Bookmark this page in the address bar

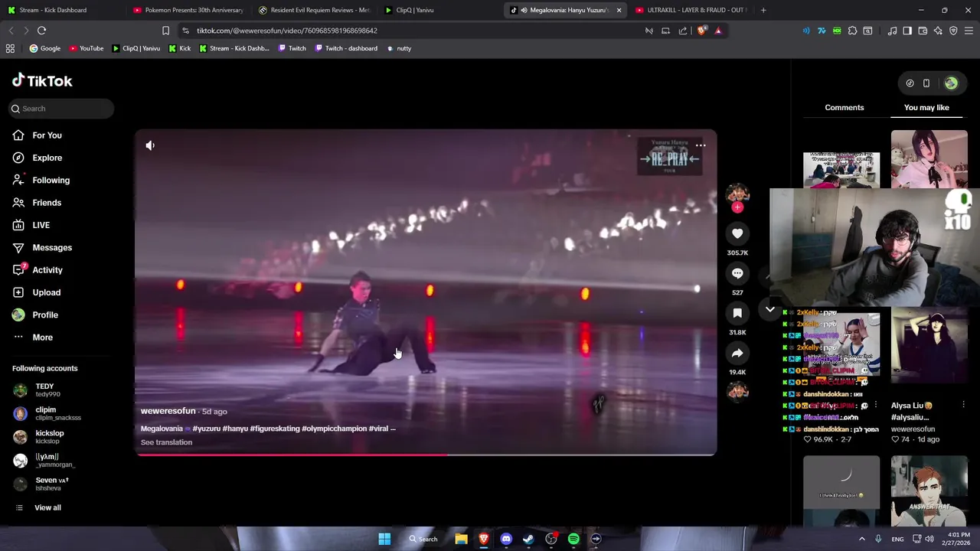click(165, 31)
